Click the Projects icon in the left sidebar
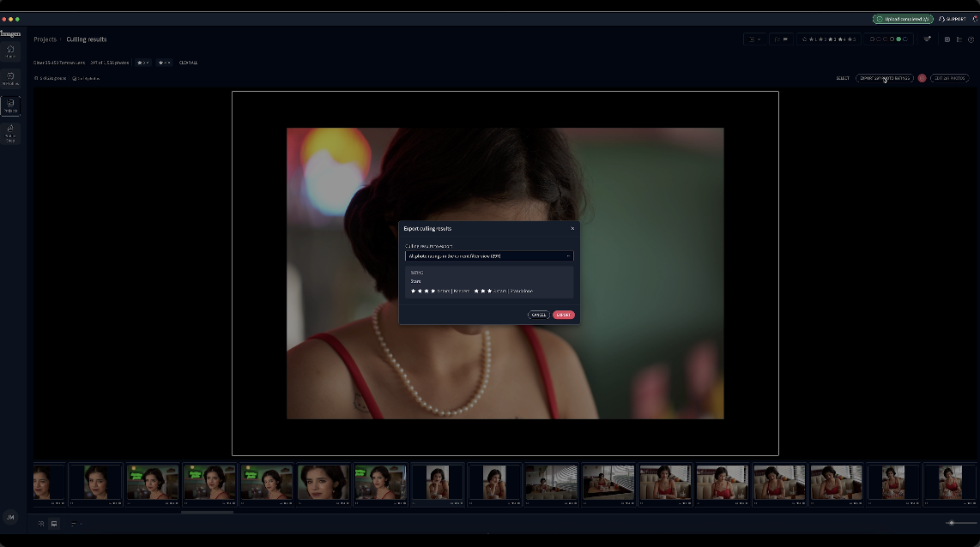Image resolution: width=980 pixels, height=547 pixels. [x=10, y=105]
